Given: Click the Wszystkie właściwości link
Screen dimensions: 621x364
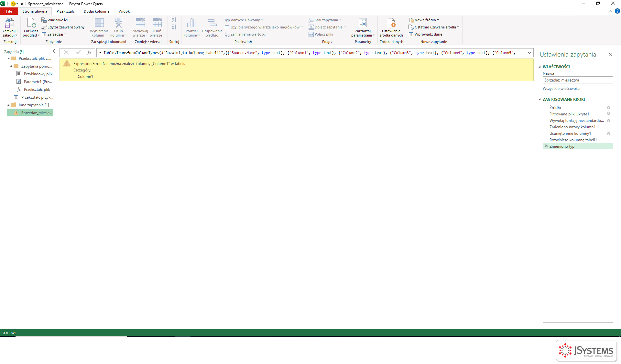Looking at the screenshot, I should click(x=561, y=89).
